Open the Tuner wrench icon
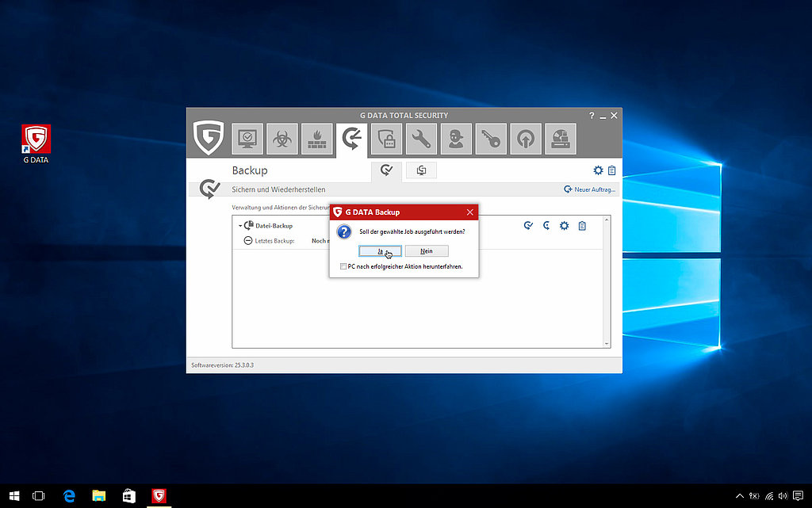Screen dimensions: 812x508 coord(421,139)
